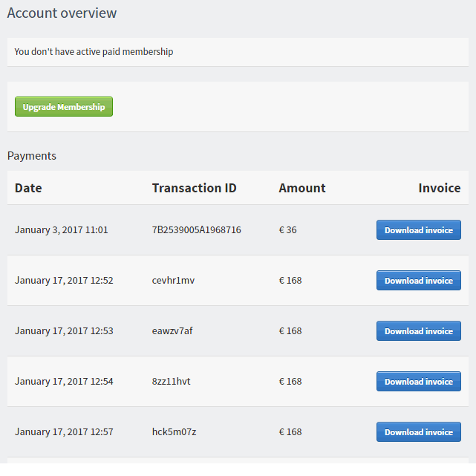Download invoice for transaction eawzv7af
This screenshot has width=476, height=476.
tap(419, 330)
